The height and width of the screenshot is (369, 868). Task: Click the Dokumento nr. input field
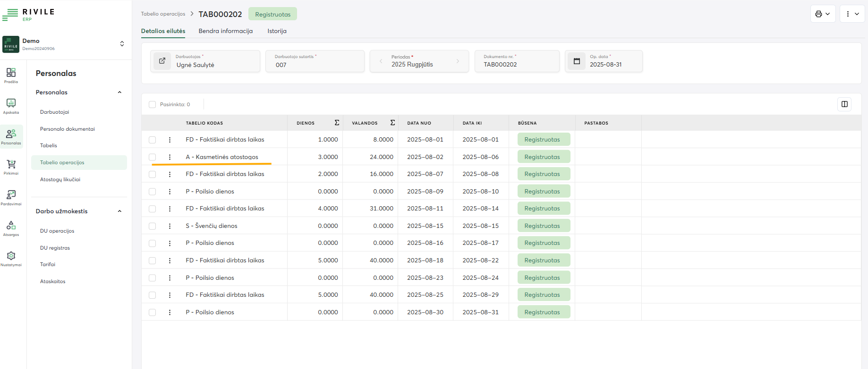517,65
